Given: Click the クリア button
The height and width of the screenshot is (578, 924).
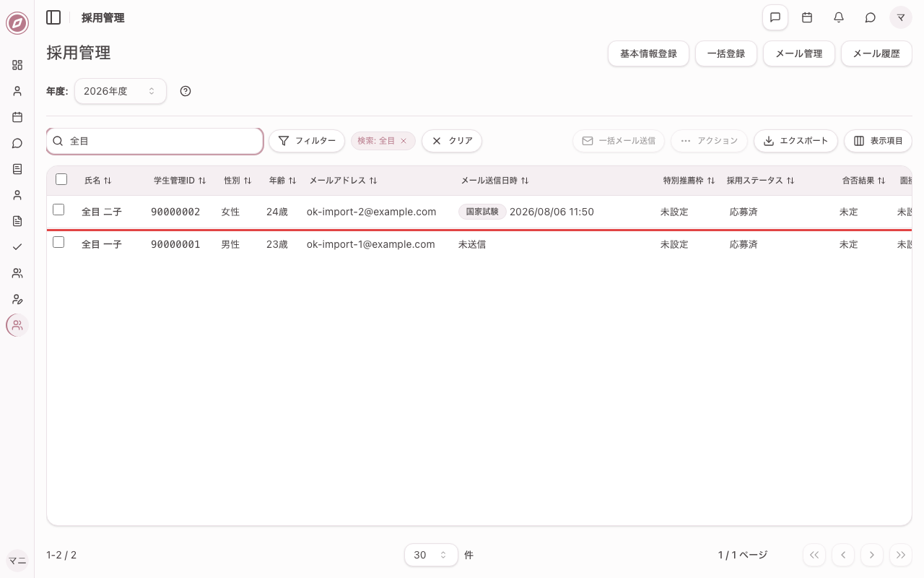Looking at the screenshot, I should pyautogui.click(x=452, y=141).
